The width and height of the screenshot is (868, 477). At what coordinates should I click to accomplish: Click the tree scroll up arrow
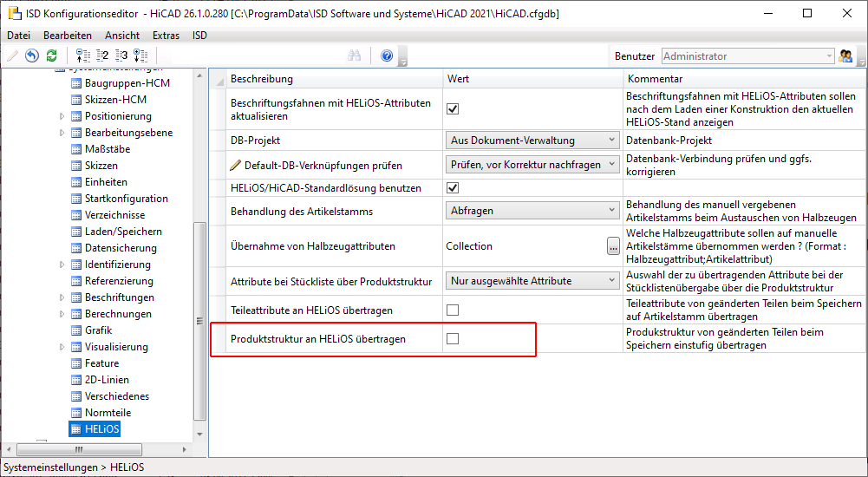[x=199, y=75]
